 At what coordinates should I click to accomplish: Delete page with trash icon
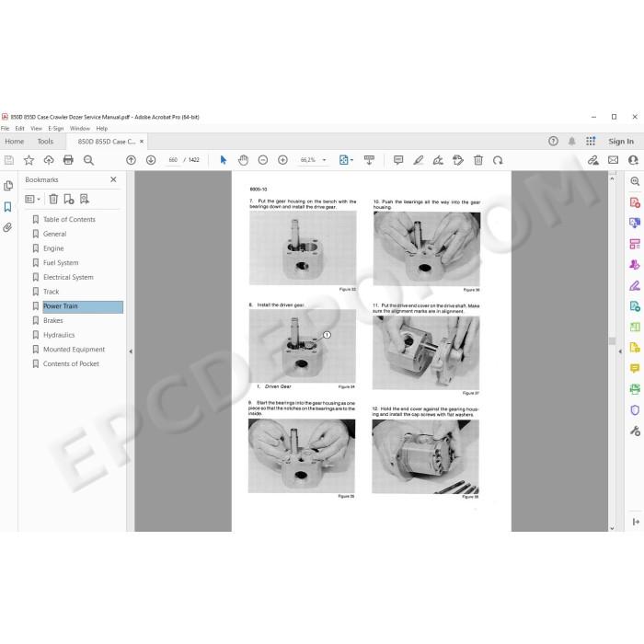(x=478, y=160)
